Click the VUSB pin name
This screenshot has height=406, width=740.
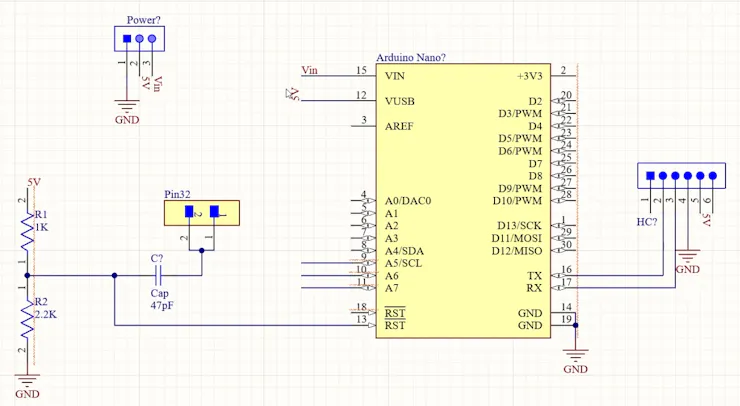(400, 101)
